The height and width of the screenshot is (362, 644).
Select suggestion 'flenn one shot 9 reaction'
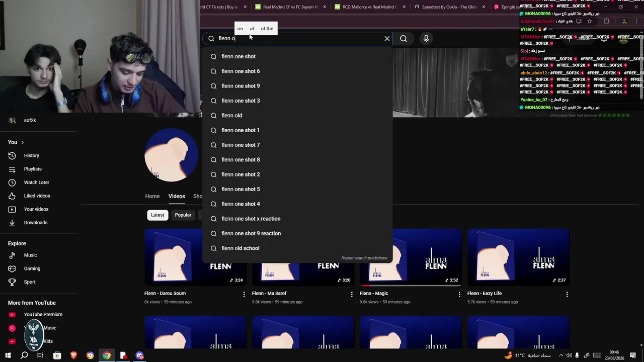pyautogui.click(x=297, y=233)
